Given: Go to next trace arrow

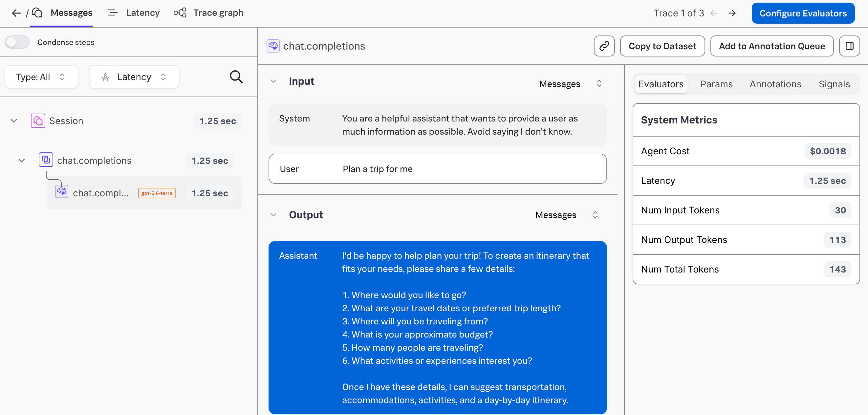Looking at the screenshot, I should point(732,13).
